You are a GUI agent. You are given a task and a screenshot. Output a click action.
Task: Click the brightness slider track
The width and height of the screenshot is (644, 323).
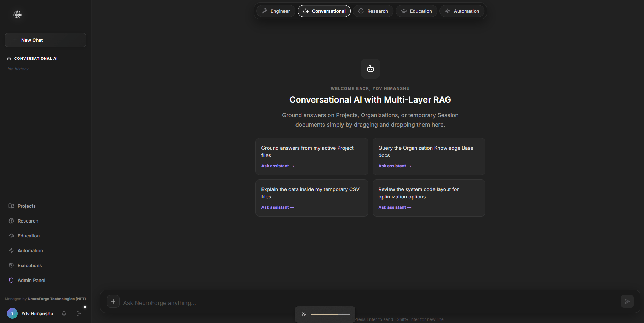point(330,315)
